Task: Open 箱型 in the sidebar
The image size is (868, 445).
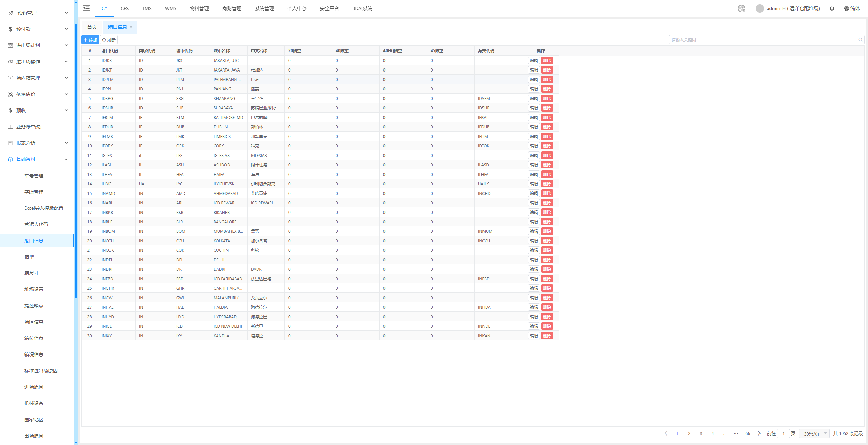Action: tap(29, 257)
